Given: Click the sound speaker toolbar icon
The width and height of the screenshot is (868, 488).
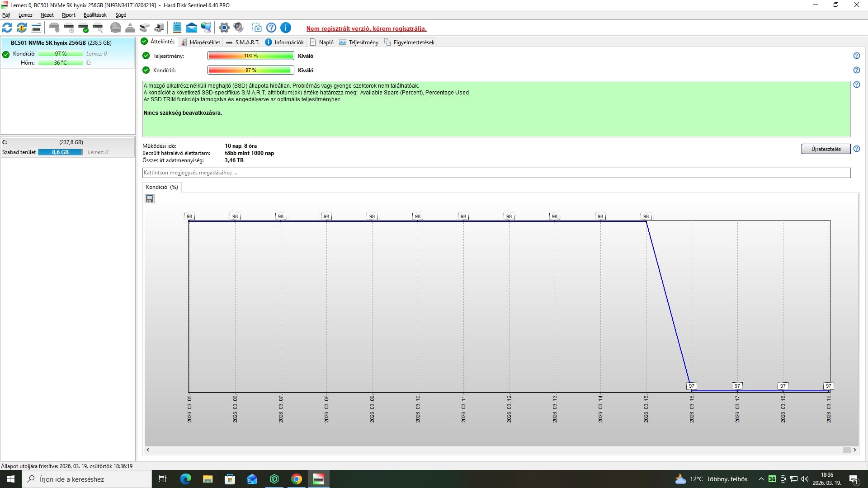Looking at the screenshot, I should click(x=239, y=28).
